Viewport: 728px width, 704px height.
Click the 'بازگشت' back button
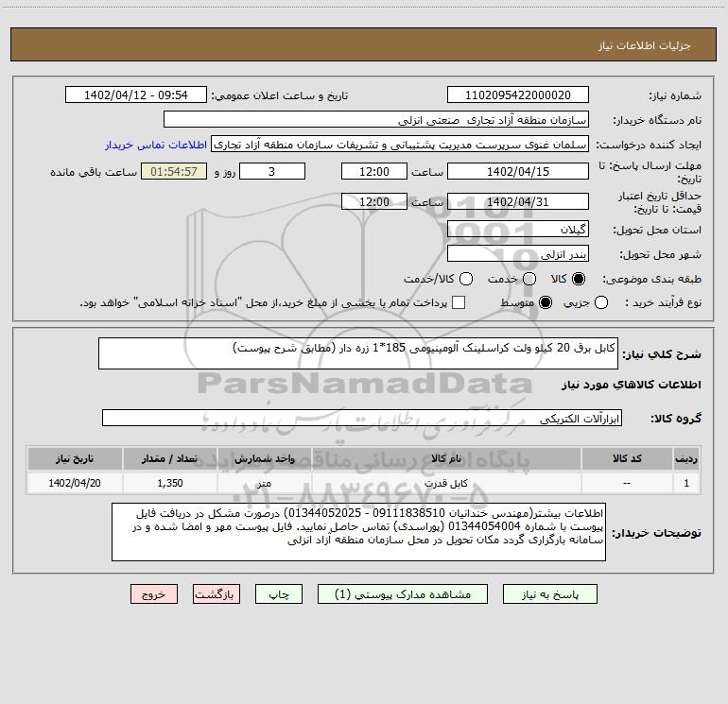[217, 594]
